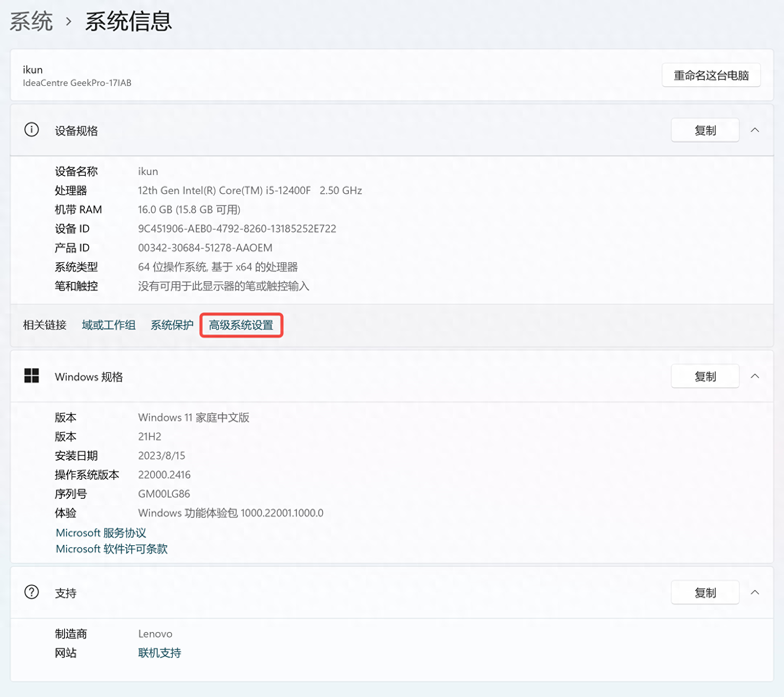Click the 设备规格 section header
The width and height of the screenshot is (784, 697).
(76, 131)
